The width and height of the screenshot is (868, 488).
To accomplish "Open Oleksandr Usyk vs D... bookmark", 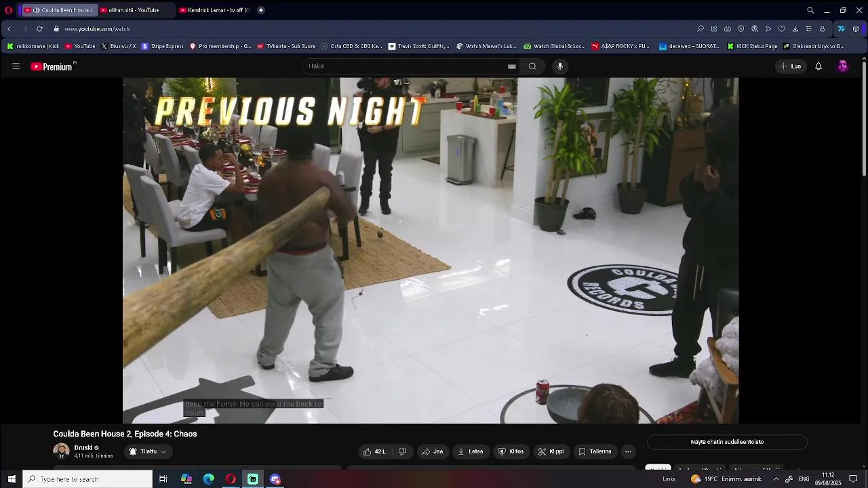I will [814, 47].
